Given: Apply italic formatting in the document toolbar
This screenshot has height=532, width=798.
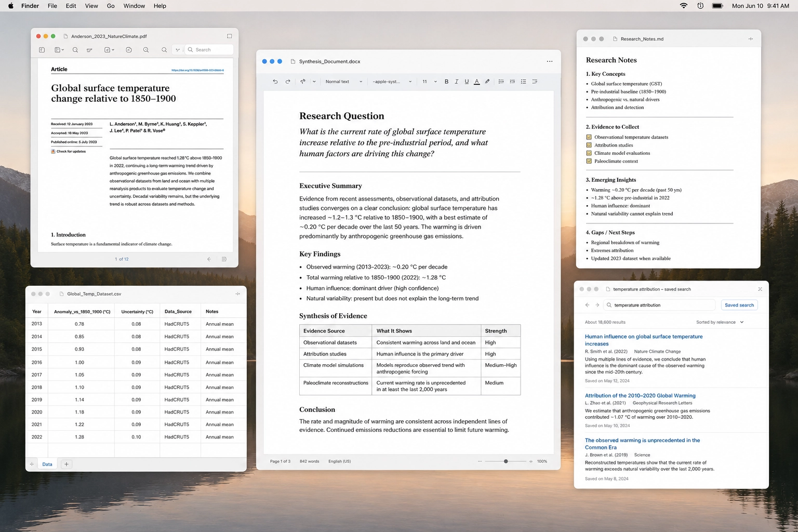Looking at the screenshot, I should click(x=457, y=82).
